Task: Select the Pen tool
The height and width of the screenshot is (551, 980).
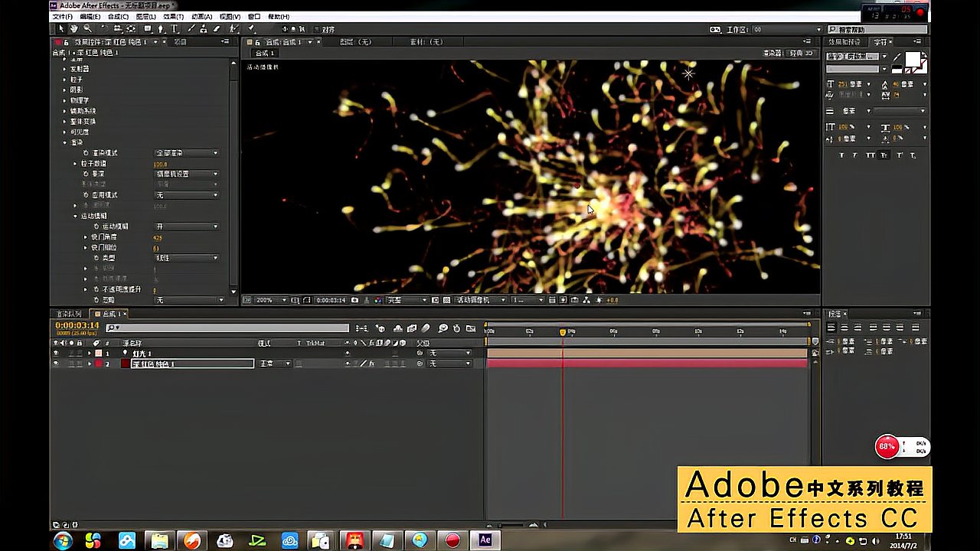Action: [161, 28]
